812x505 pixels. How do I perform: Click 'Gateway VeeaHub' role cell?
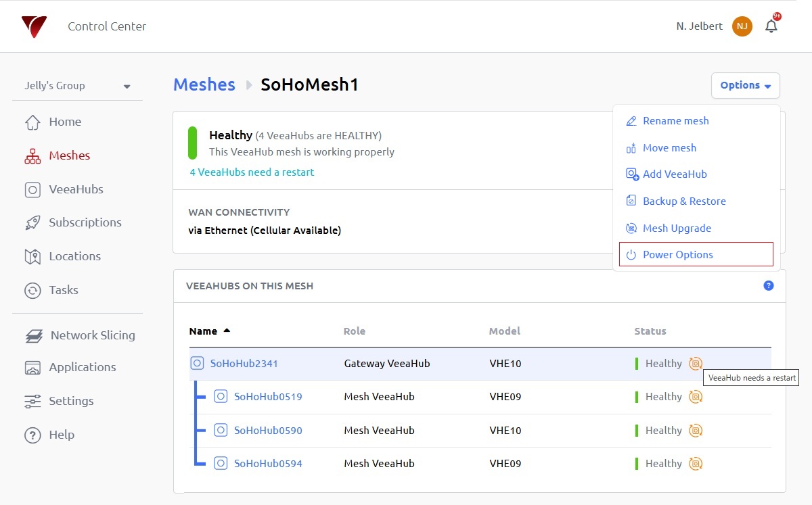click(x=387, y=364)
